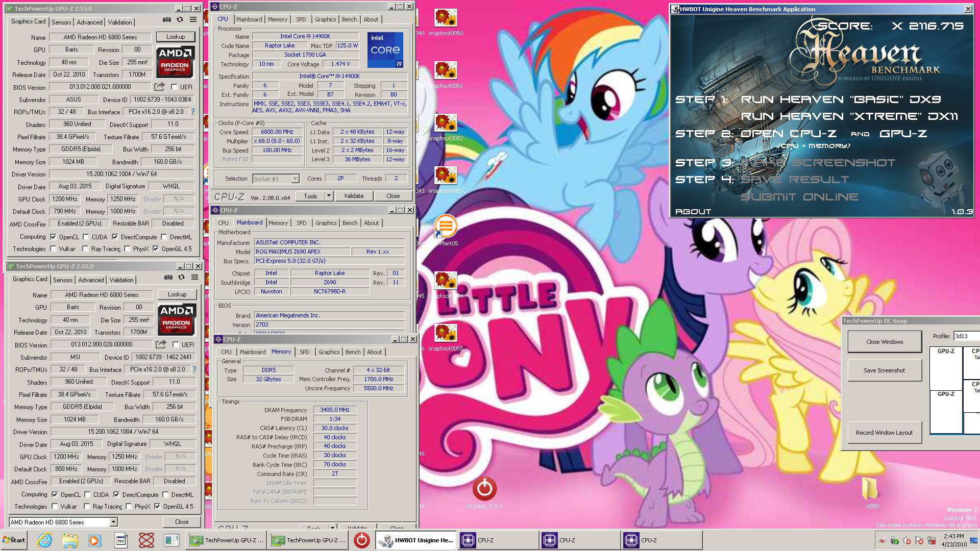980x551 pixels.
Task: Click Run Heaven Xtreme DX11 option
Action: [849, 116]
